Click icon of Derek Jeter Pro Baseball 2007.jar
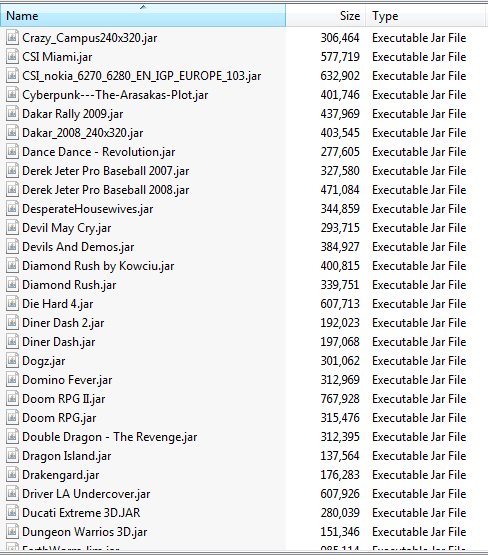 [12, 171]
